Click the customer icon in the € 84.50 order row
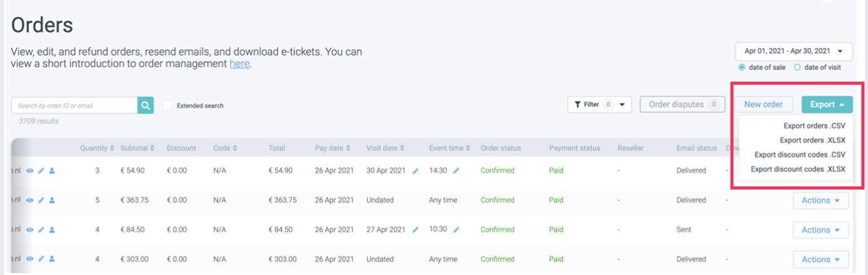Viewport: 868px width, 275px height. pos(52,230)
